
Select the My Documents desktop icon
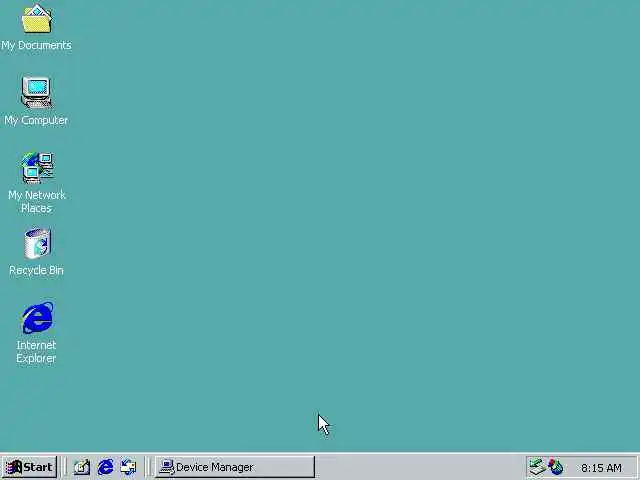[36, 19]
